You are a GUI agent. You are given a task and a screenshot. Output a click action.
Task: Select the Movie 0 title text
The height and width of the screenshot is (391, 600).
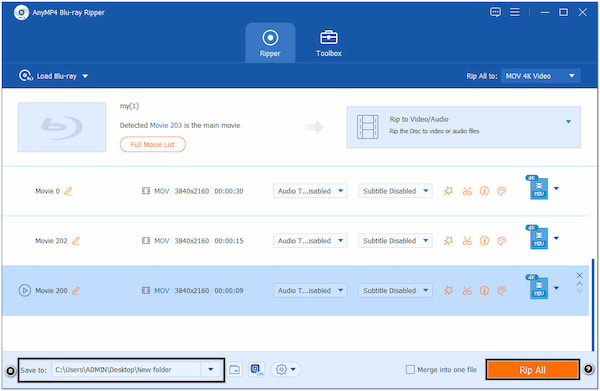point(47,191)
